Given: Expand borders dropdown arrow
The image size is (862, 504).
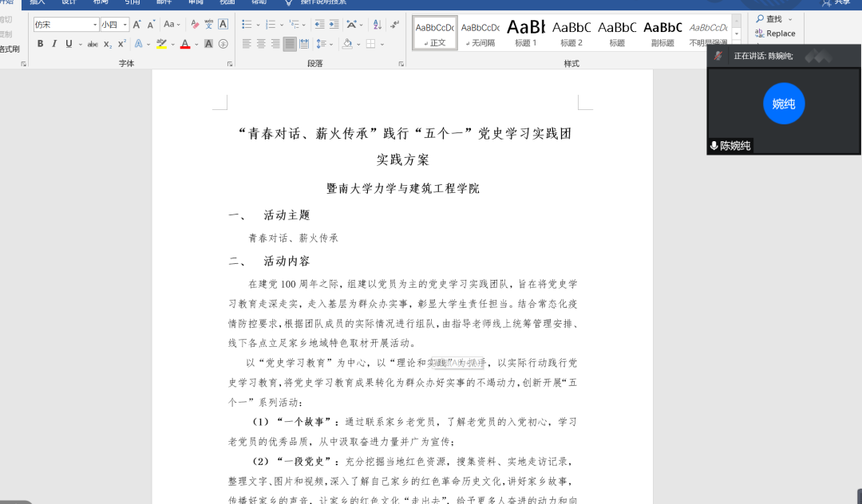Looking at the screenshot, I should pos(382,44).
